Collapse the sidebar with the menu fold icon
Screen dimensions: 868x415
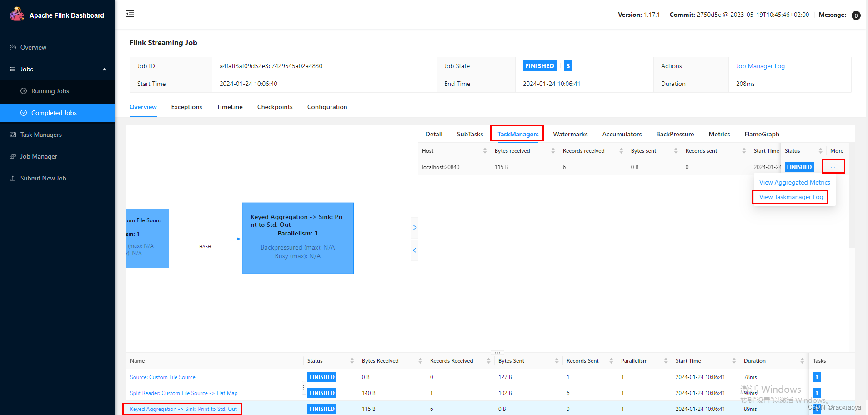(130, 14)
